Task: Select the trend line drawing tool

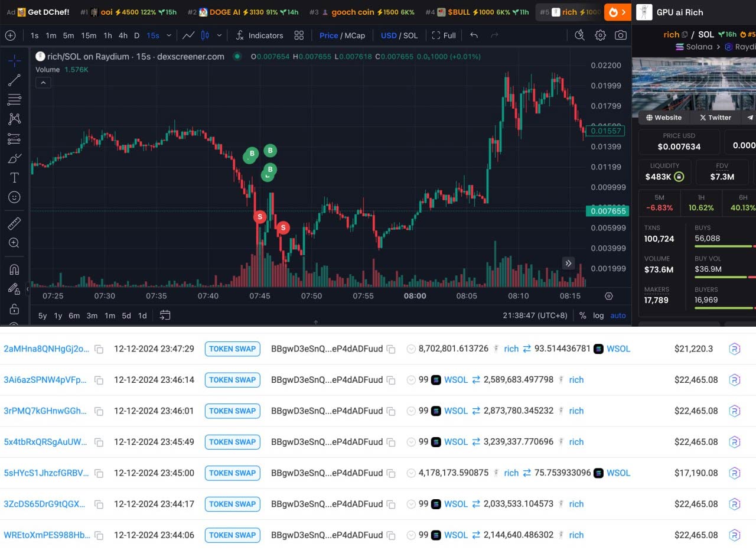Action: click(x=14, y=80)
